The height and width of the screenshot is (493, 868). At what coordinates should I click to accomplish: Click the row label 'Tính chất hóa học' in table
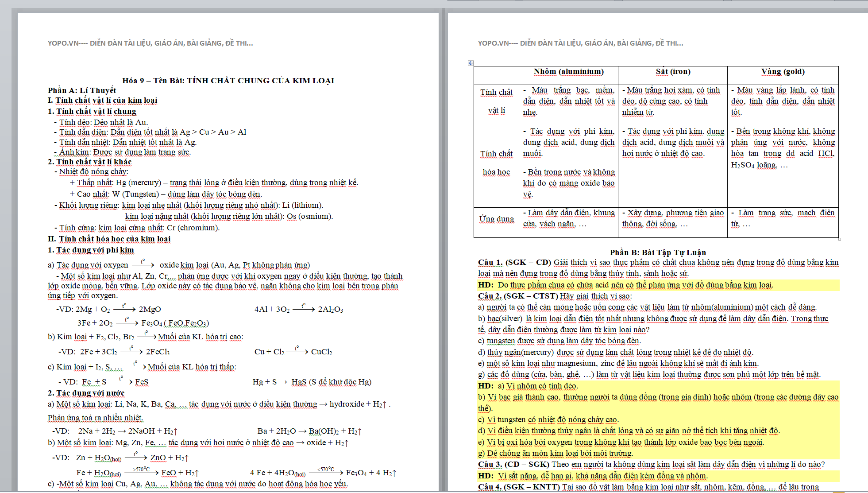(x=497, y=163)
